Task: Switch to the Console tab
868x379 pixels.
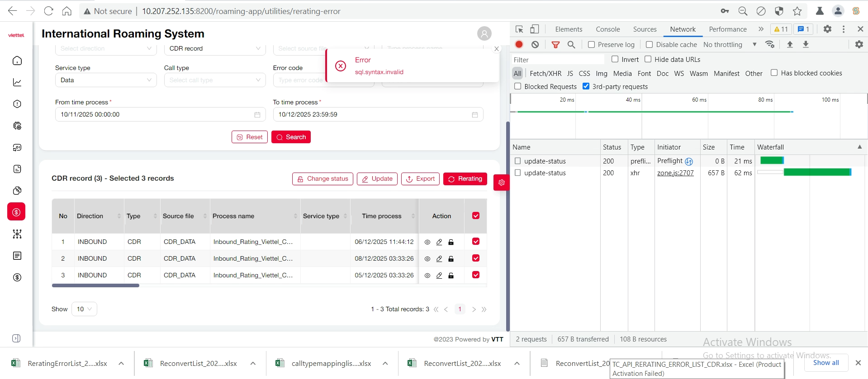Action: coord(607,29)
